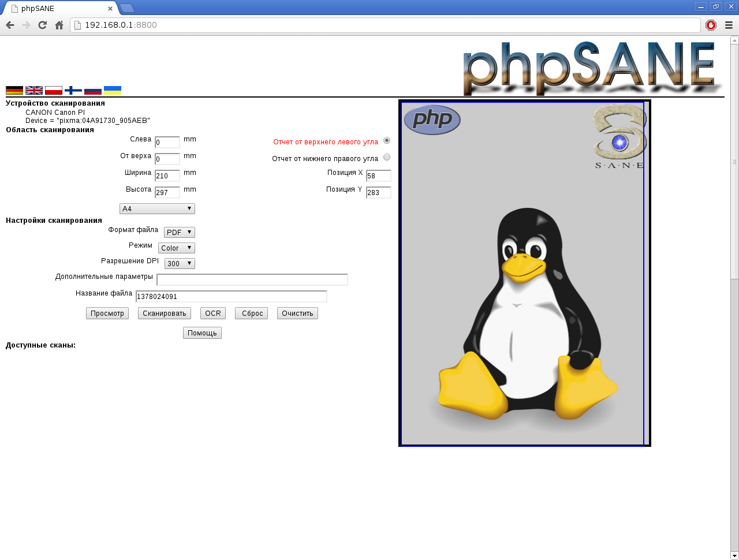The image size is (739, 560).
Task: Open the PDF file format dropdown
Action: 180,232
